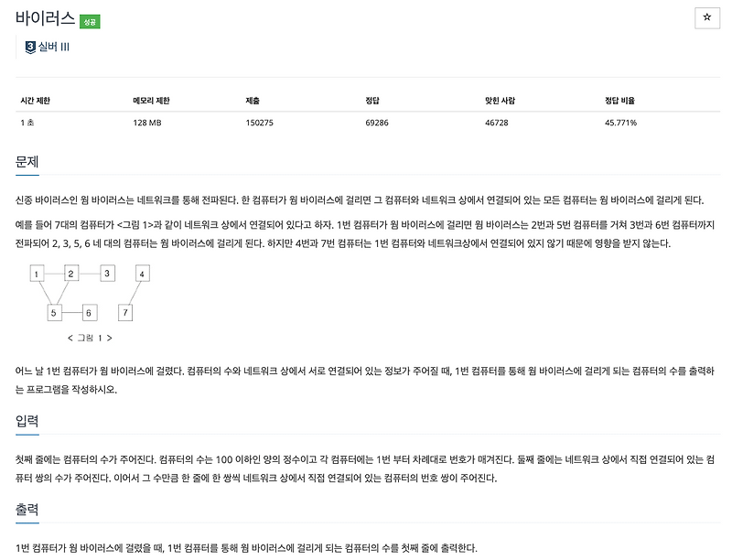This screenshot has height=560, width=732.
Task: Click the 1 초 time limit value
Action: pyautogui.click(x=26, y=120)
